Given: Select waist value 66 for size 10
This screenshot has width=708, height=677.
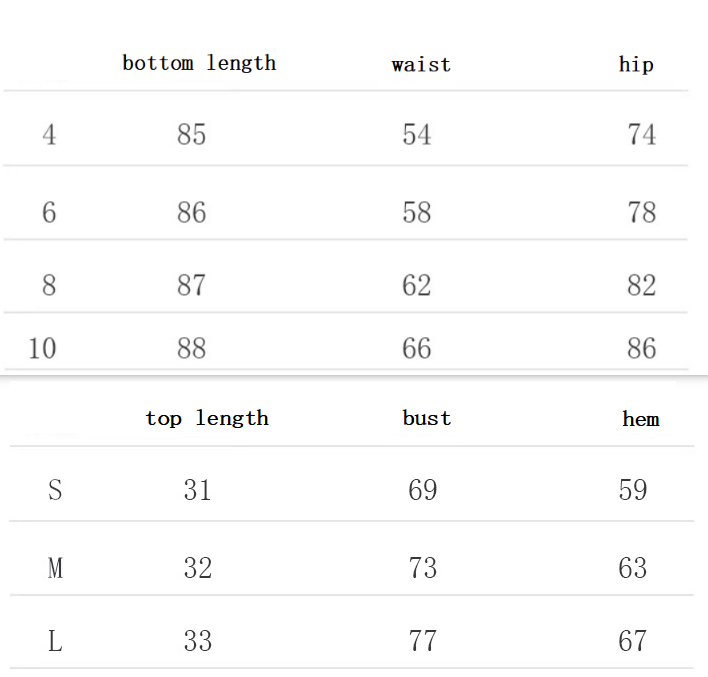Looking at the screenshot, I should point(417,348).
